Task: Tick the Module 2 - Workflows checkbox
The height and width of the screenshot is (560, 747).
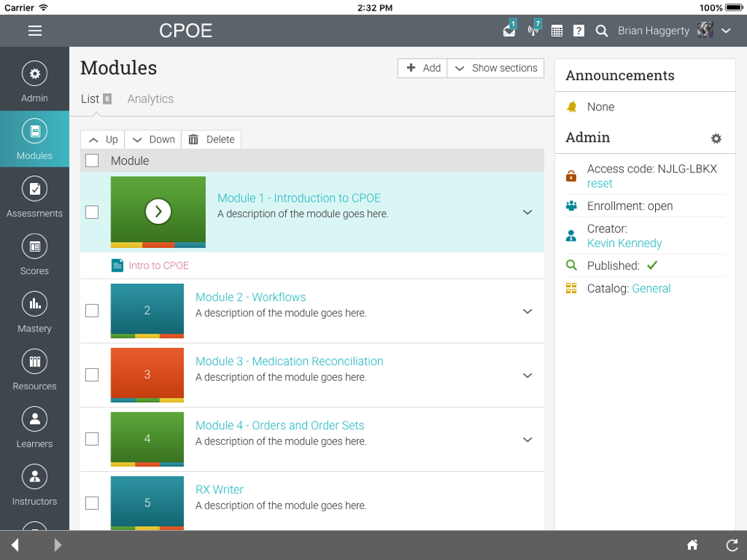Action: pyautogui.click(x=92, y=311)
